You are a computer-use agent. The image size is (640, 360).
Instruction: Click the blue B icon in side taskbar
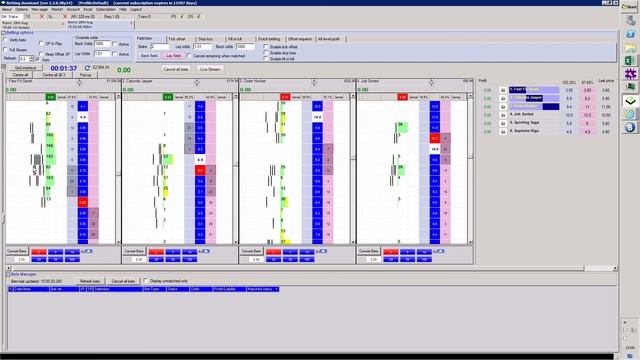tap(630, 127)
